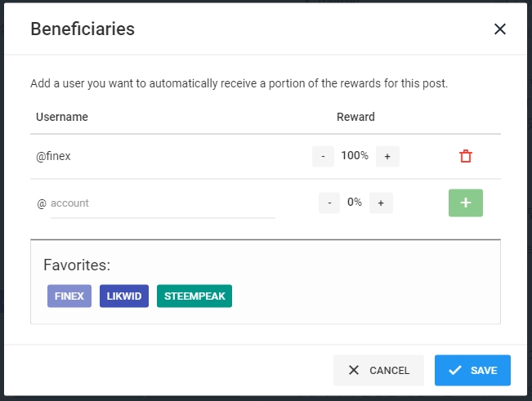Pick FINEX from Favorites

click(x=69, y=296)
